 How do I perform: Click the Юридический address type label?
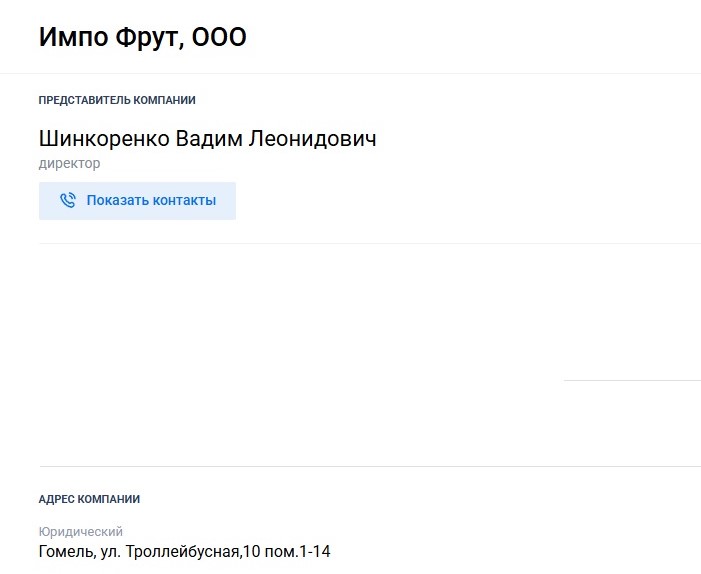pyautogui.click(x=80, y=532)
